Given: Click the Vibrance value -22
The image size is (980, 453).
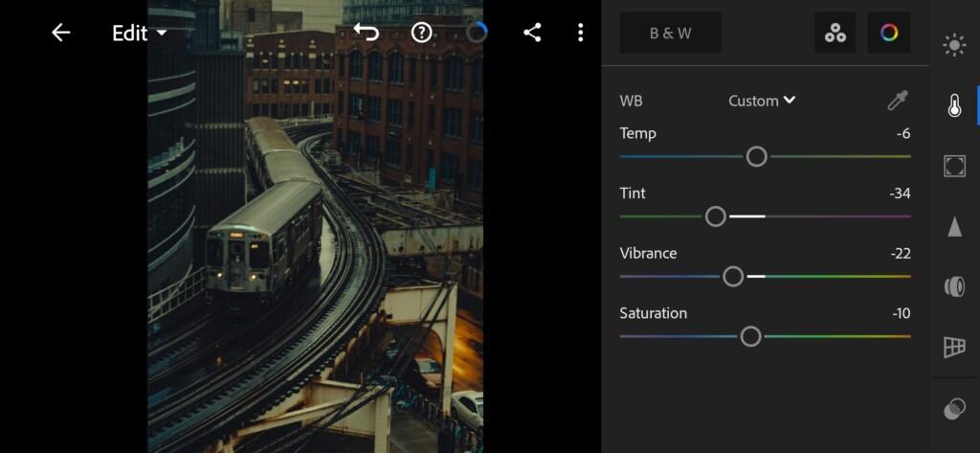Looking at the screenshot, I should click(901, 254).
